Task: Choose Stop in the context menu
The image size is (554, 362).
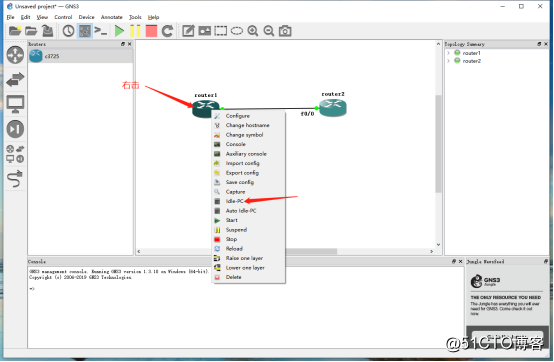Action: click(248, 239)
